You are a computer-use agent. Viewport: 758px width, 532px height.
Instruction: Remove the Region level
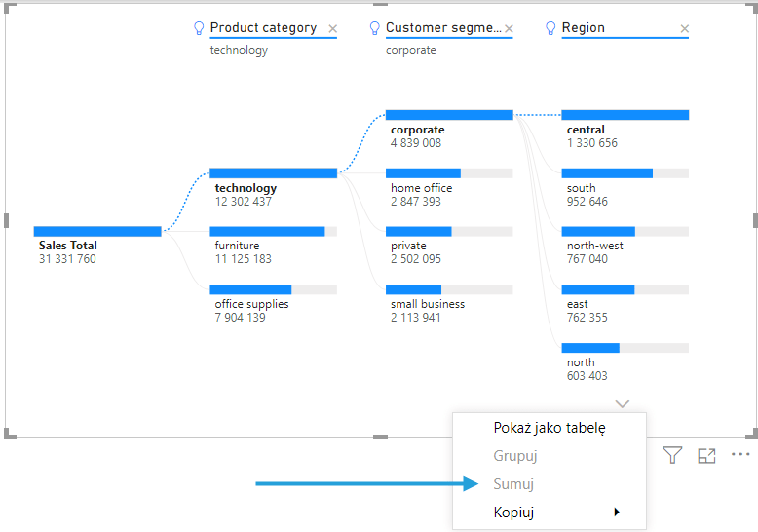(x=684, y=29)
